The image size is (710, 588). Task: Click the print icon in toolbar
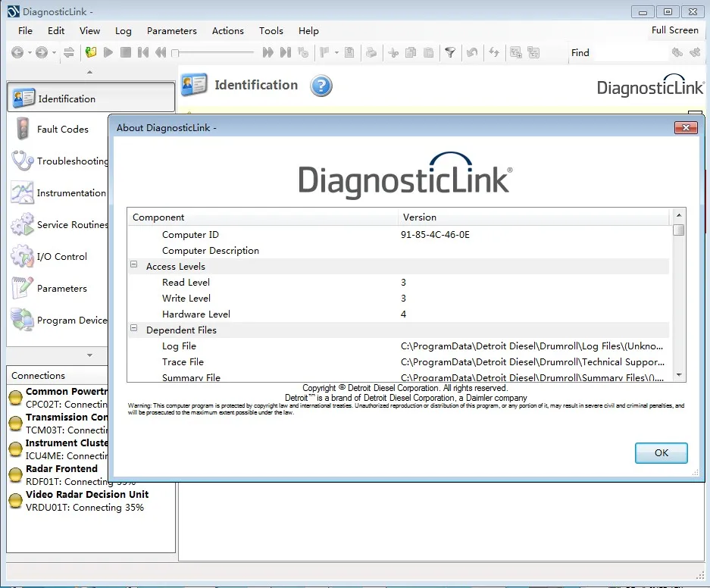pyautogui.click(x=371, y=52)
